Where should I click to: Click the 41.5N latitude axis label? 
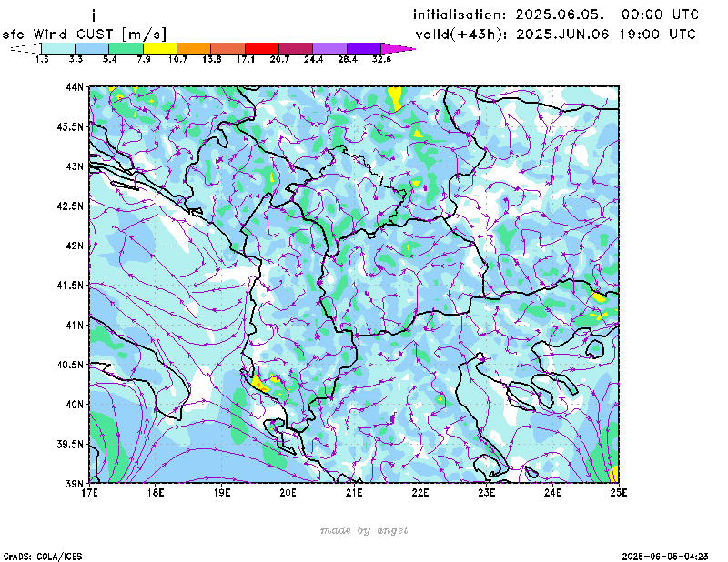pyautogui.click(x=71, y=286)
